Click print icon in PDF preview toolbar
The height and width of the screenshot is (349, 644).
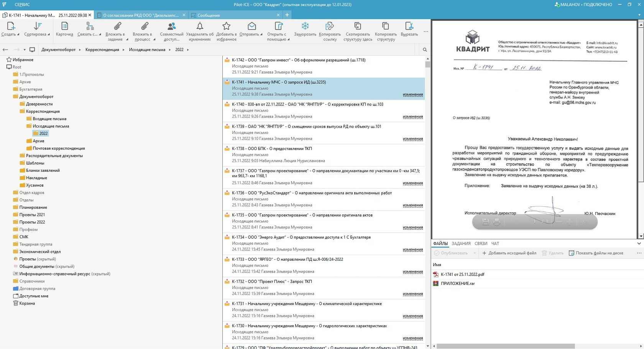pos(497,222)
